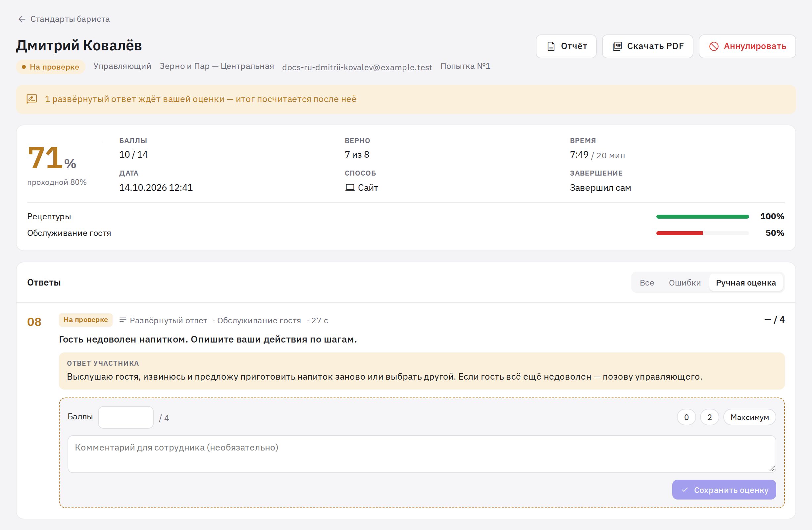Image resolution: width=812 pixels, height=530 pixels.
Task: Click the comment box corner grip
Action: click(x=772, y=469)
